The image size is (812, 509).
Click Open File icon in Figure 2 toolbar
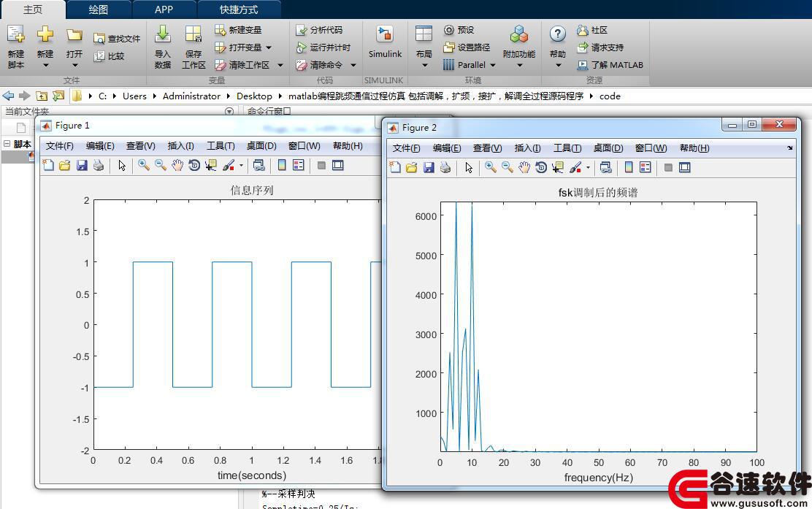coord(412,167)
